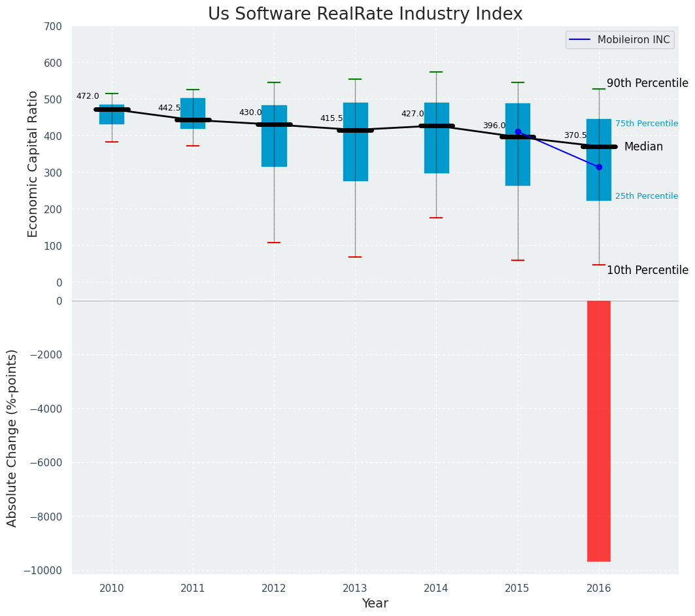
Task: Click the Year x-axis label
Action: [x=375, y=603]
